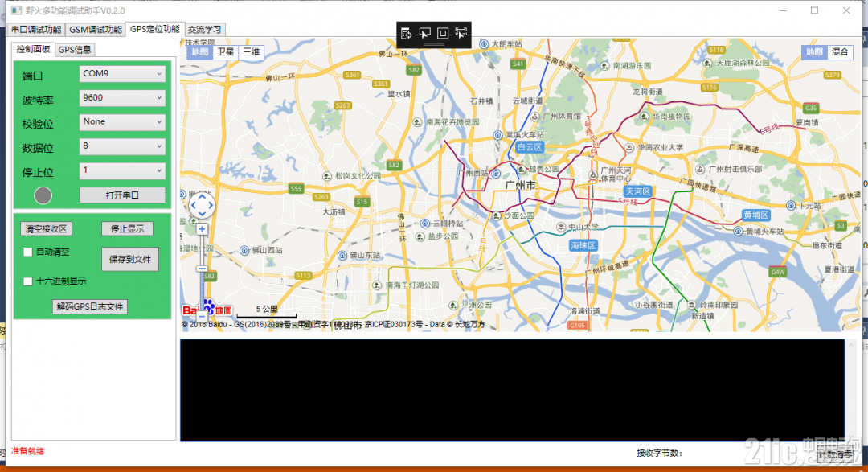Switch to the GPS信息 sub-tab
Screen dimensions: 868x472
(x=75, y=50)
